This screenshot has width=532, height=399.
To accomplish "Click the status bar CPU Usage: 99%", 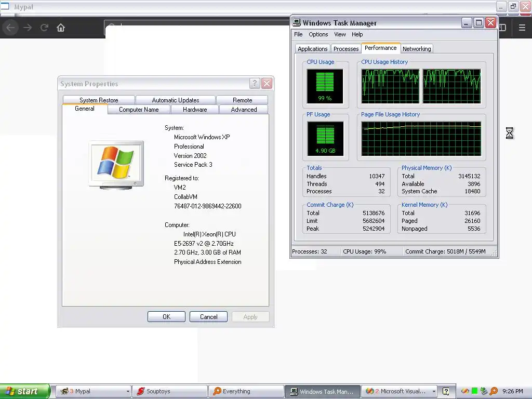I will tap(364, 251).
